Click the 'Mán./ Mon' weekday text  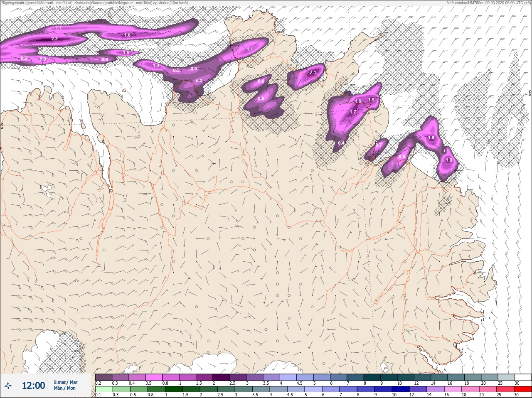[64, 388]
